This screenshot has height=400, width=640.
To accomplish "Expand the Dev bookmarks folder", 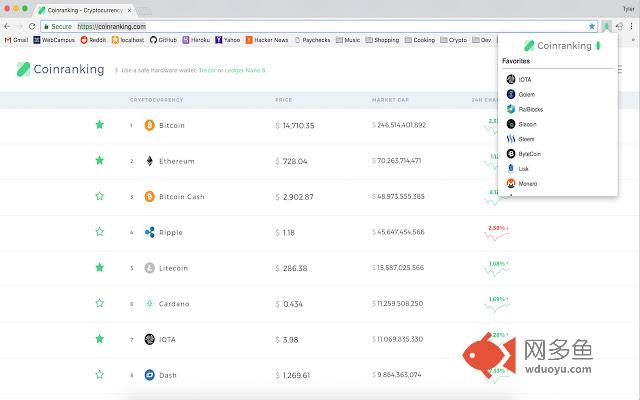I will click(x=482, y=40).
